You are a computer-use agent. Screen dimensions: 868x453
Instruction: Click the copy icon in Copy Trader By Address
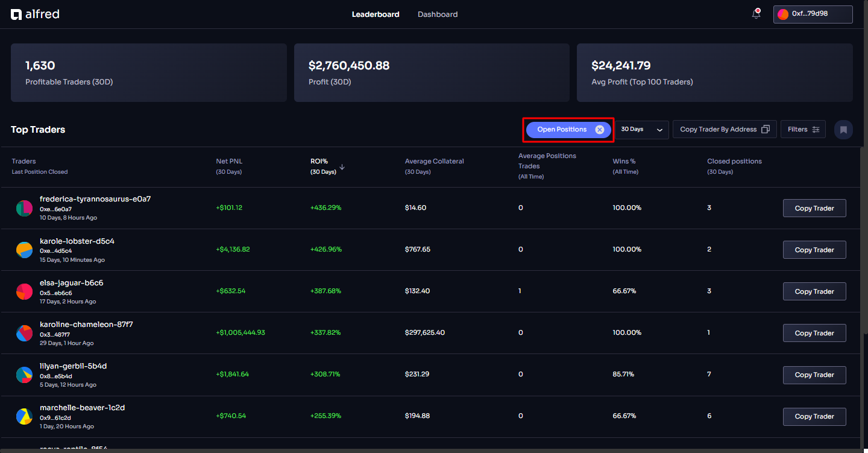click(766, 130)
